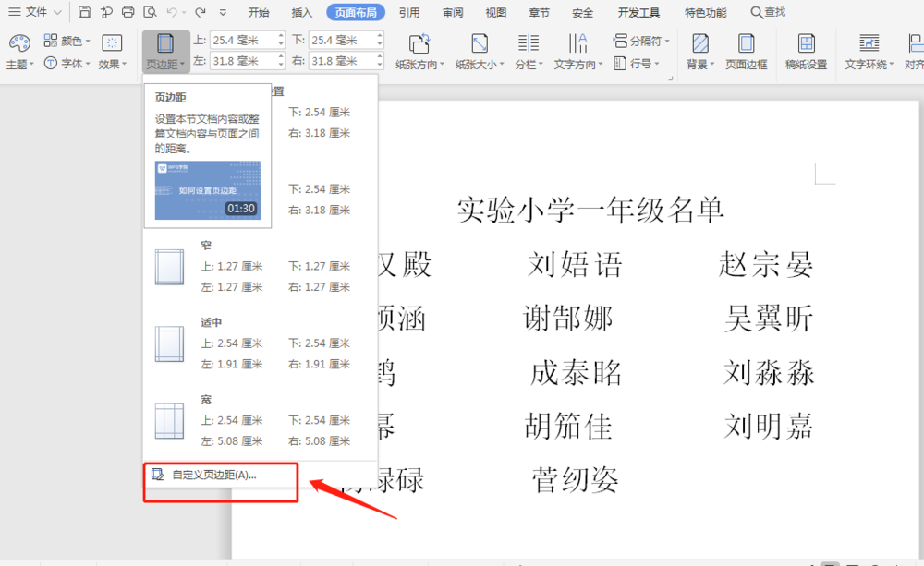This screenshot has height=566, width=924.
Task: Click the 页边距 margins button
Action: coord(165,52)
